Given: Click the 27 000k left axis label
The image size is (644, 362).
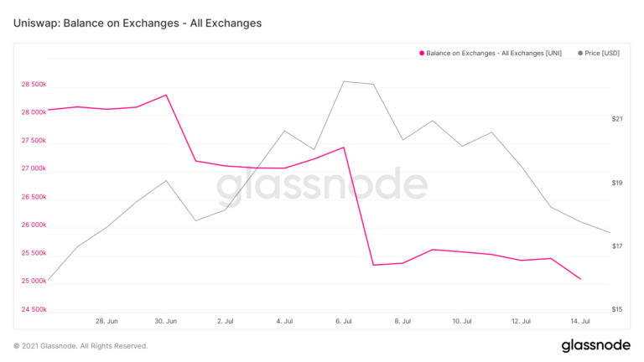Looking at the screenshot, I should click(34, 168).
